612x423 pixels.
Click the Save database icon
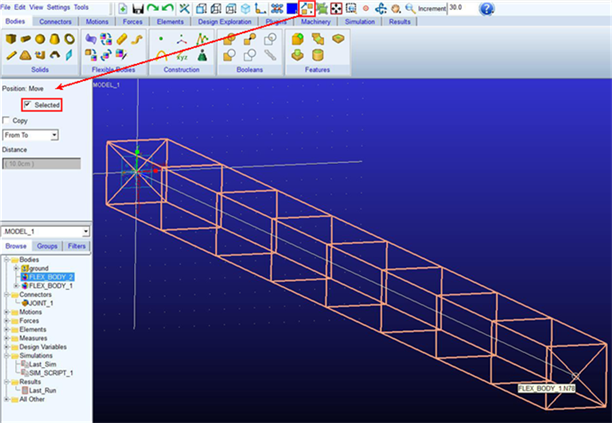[x=137, y=9]
